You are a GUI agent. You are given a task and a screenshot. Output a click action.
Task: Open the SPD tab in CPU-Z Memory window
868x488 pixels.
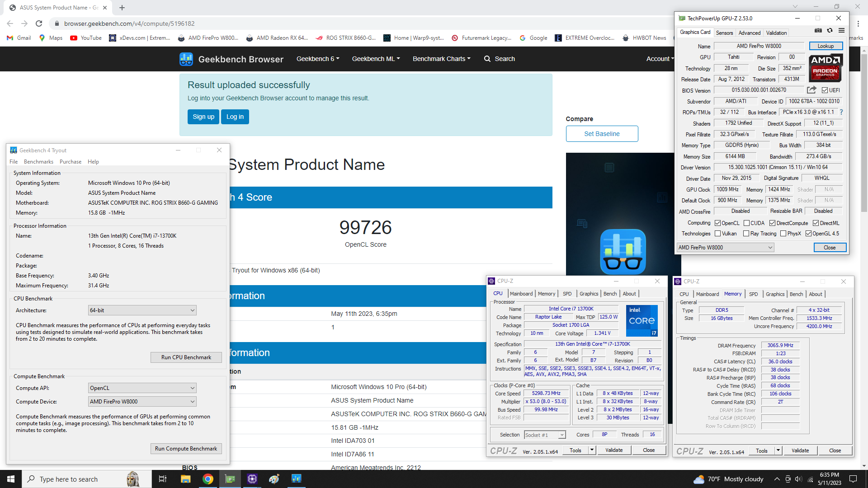(x=753, y=294)
